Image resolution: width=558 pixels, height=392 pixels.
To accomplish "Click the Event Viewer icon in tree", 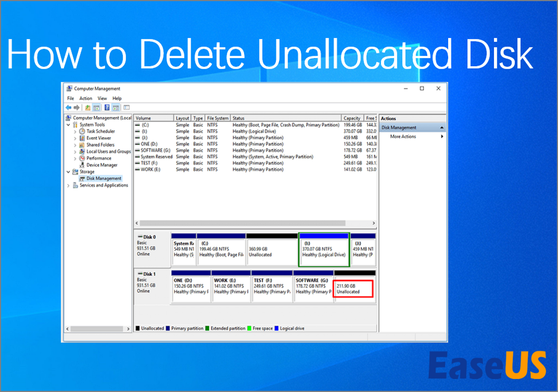I will click(x=82, y=138).
